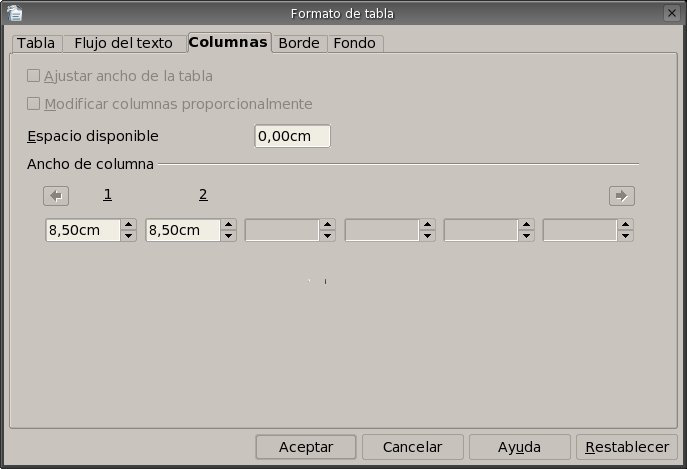This screenshot has height=469, width=687.
Task: Click the column 1 width field
Action: 82,231
